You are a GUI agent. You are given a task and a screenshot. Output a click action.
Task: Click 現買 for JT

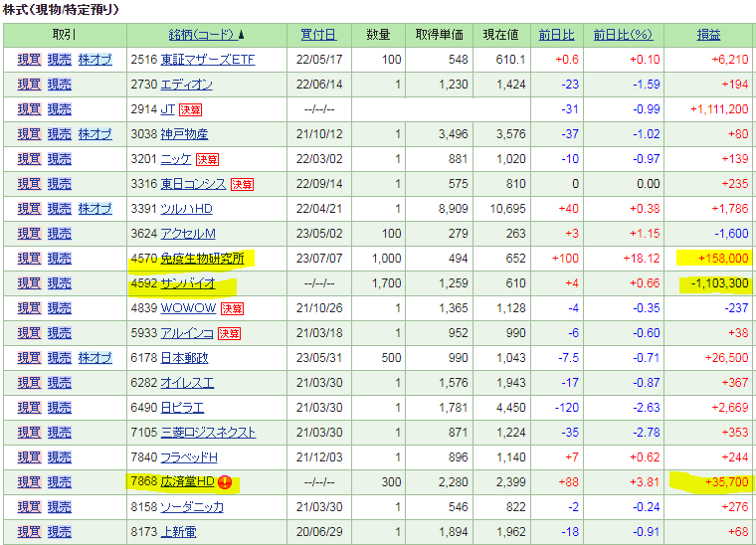point(30,109)
